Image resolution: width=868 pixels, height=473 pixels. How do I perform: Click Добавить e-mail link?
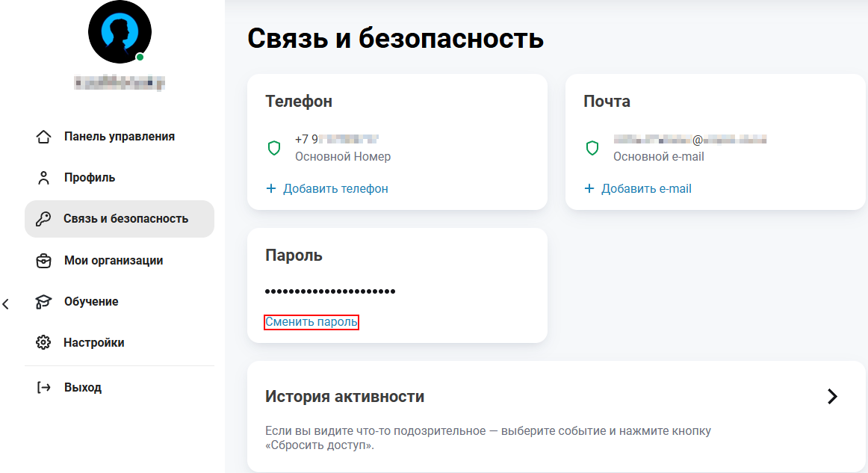click(646, 189)
